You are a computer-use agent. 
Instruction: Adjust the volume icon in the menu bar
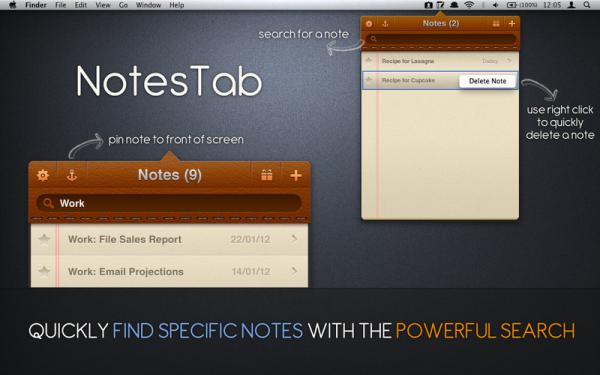coord(496,5)
